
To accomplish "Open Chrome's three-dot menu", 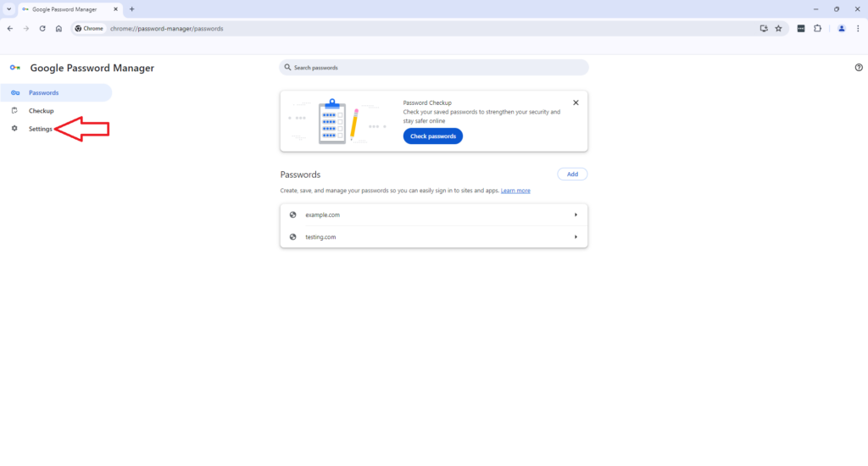I will point(857,28).
